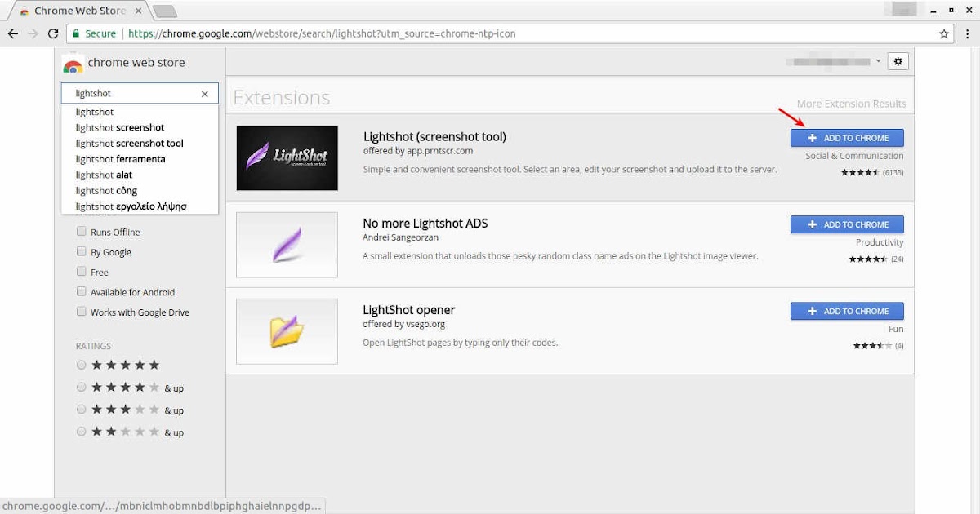This screenshot has width=980, height=514.
Task: Enable the Runs Offline filter
Action: (x=82, y=231)
